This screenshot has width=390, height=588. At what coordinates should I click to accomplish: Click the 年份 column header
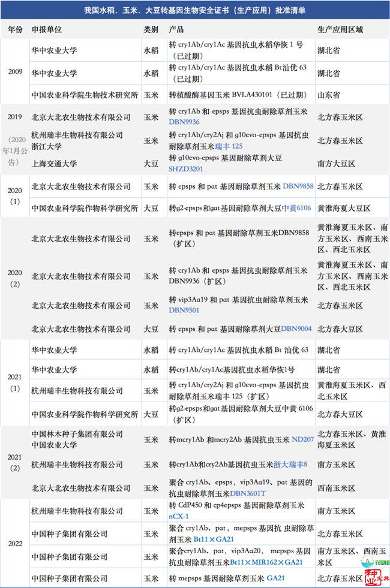click(16, 29)
